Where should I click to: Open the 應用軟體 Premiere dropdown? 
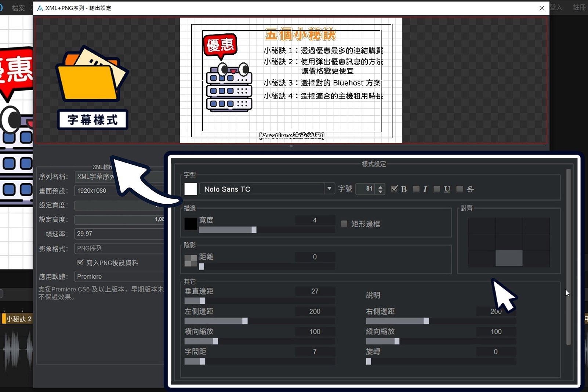click(x=119, y=276)
